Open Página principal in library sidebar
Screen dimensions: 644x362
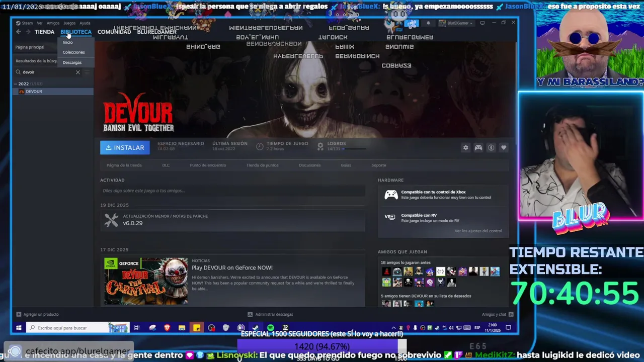point(30,47)
